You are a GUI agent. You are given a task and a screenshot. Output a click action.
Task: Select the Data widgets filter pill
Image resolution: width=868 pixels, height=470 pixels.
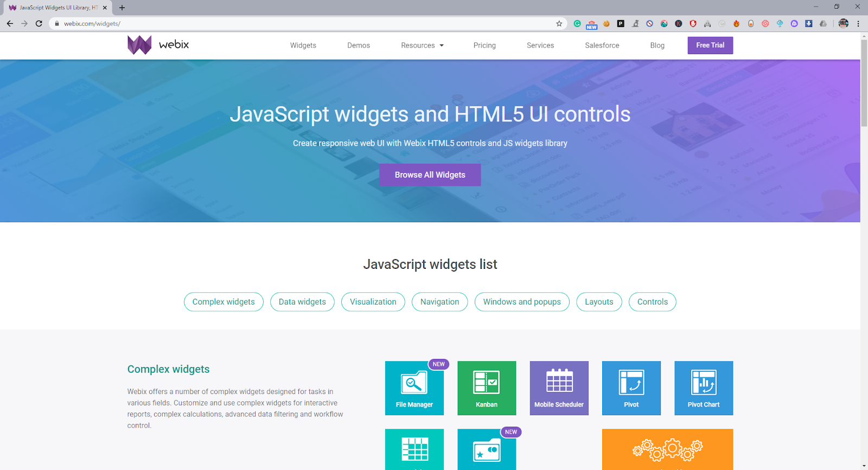[302, 302]
